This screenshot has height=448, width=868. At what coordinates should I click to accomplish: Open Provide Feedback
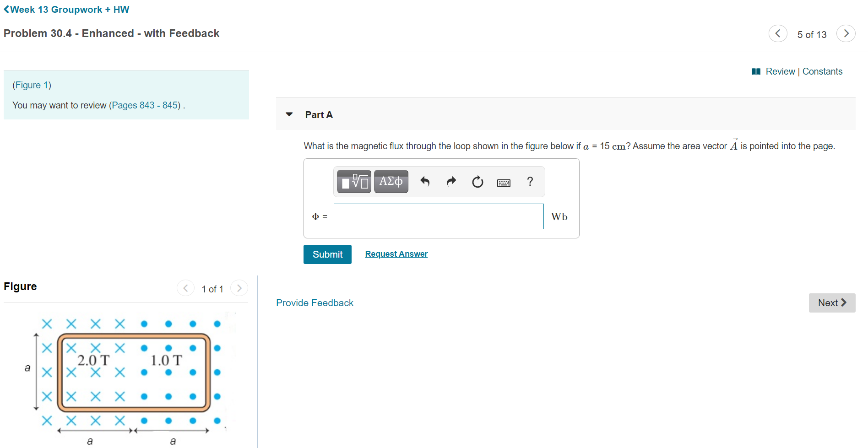pos(315,302)
